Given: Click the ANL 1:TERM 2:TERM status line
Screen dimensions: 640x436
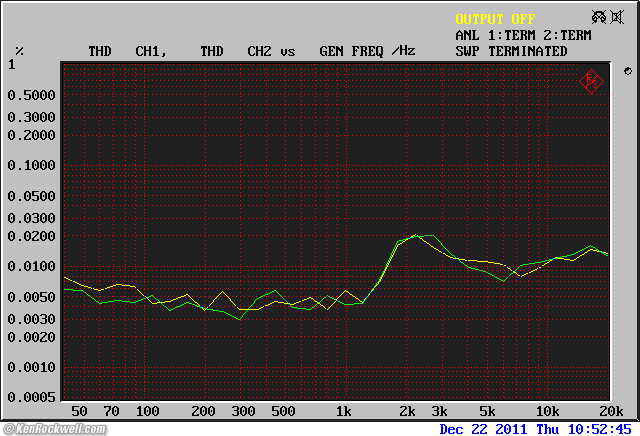Looking at the screenshot, I should click(x=525, y=35).
